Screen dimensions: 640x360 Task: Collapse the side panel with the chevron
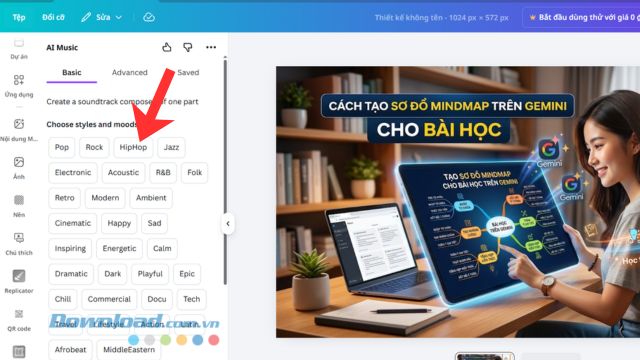(x=228, y=223)
